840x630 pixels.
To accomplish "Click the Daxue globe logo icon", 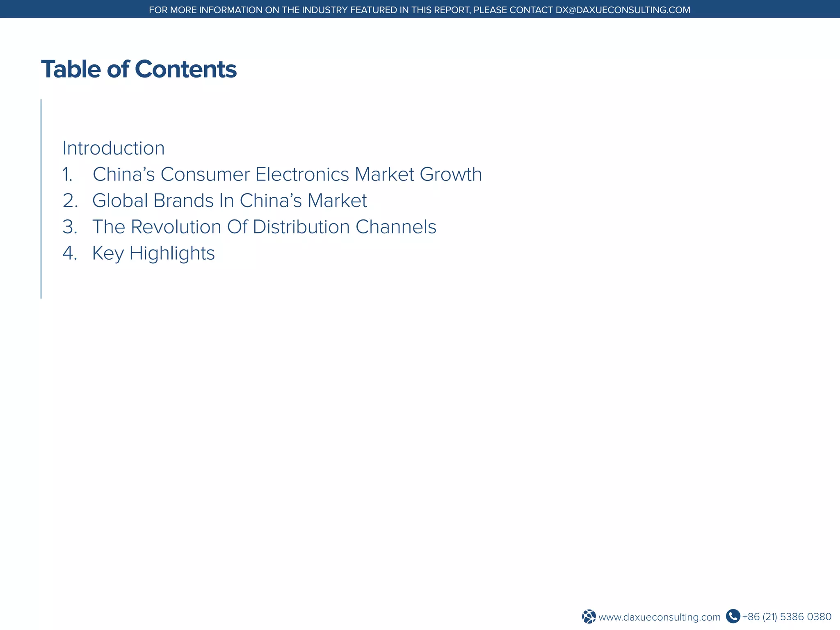I will (589, 616).
